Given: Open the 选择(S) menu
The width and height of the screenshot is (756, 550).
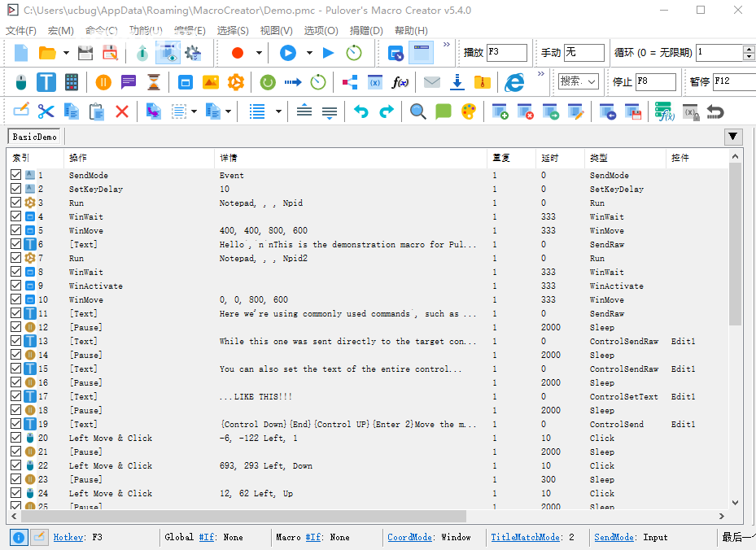Looking at the screenshot, I should pyautogui.click(x=233, y=31).
